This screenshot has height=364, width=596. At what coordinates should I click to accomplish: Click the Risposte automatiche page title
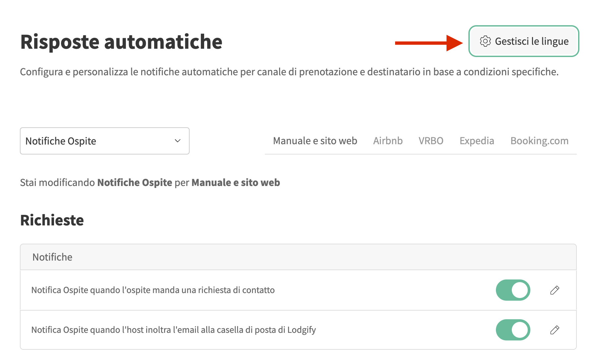(121, 42)
